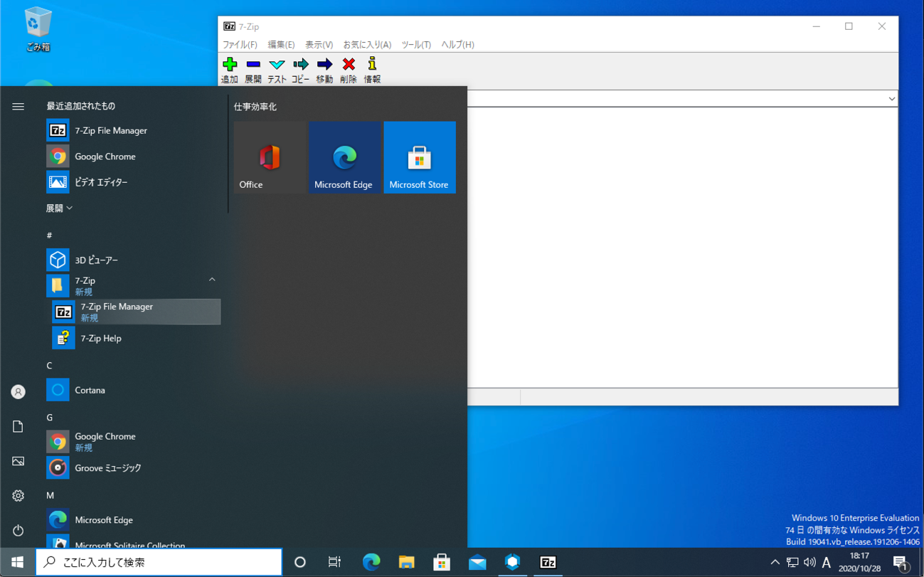This screenshot has width=924, height=577.
Task: Click the G letter header in app list
Action: point(49,418)
